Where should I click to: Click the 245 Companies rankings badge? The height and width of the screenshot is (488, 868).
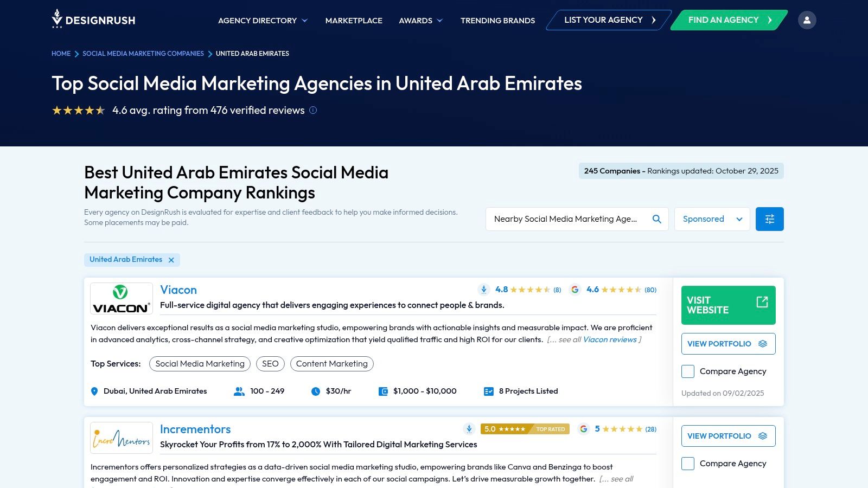(x=681, y=171)
